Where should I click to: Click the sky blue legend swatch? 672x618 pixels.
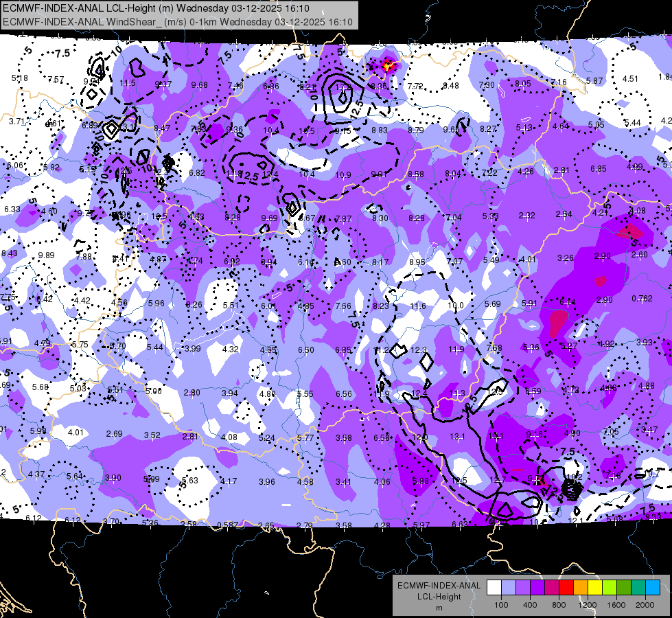point(653,588)
